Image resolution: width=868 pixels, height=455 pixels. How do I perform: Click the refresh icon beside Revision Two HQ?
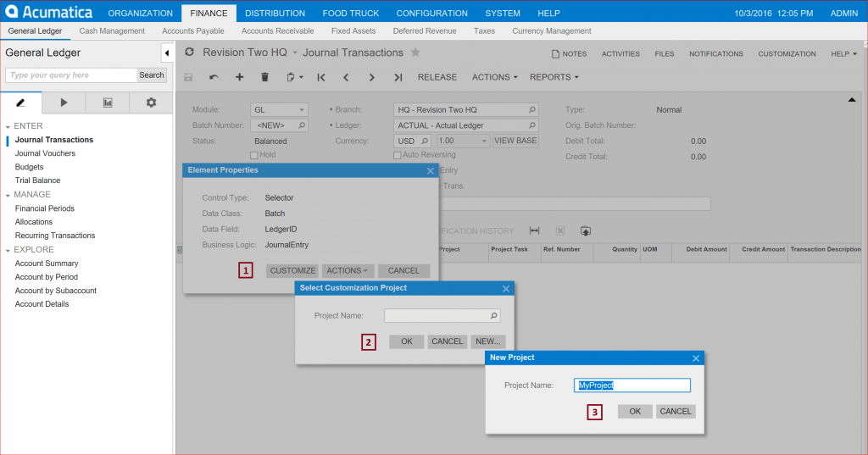(x=189, y=52)
